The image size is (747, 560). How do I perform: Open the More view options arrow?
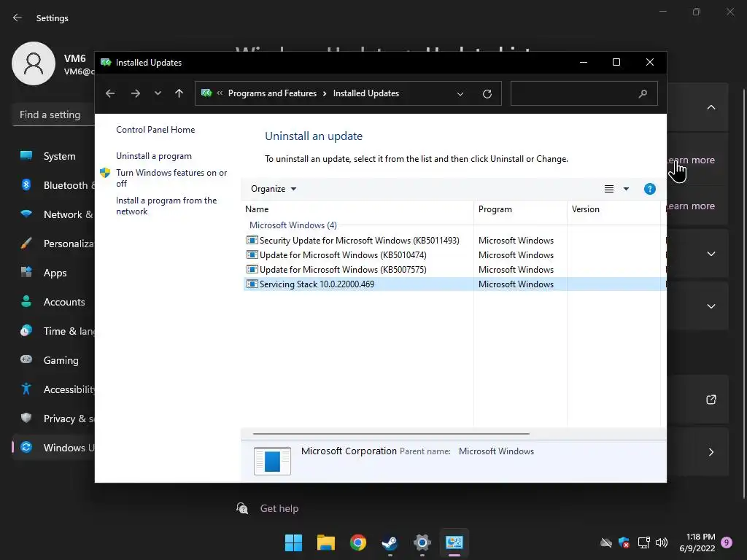point(626,189)
